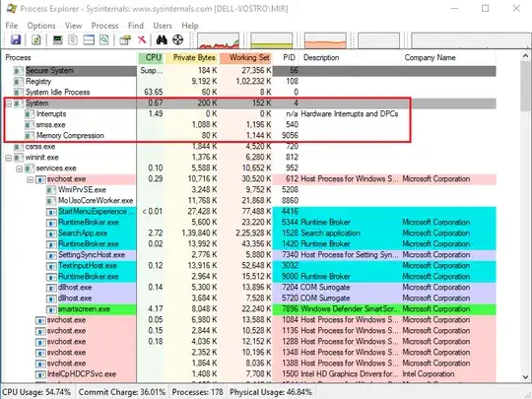The height and width of the screenshot is (399, 532).
Task: Select the RuntimeBroker.exe row with PID 5344
Action: (x=249, y=223)
